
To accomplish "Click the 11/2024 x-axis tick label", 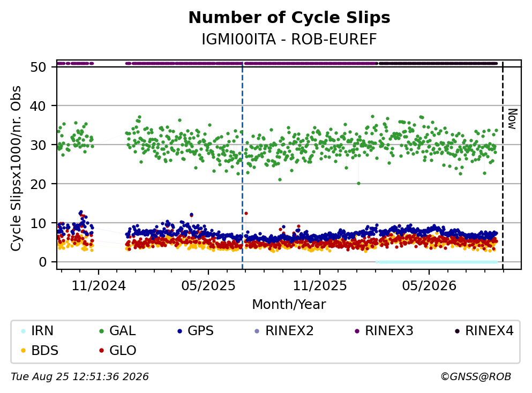I will coord(99,286).
